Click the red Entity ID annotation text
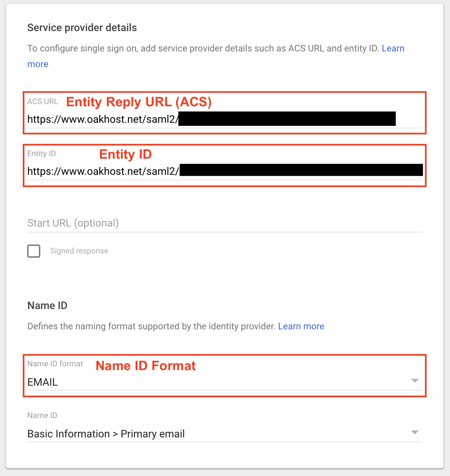Image resolution: width=450 pixels, height=476 pixels. (125, 154)
